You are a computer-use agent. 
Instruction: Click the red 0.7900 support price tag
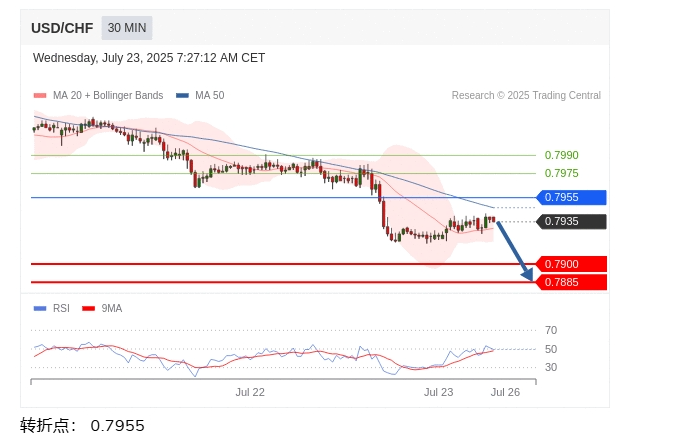point(571,264)
